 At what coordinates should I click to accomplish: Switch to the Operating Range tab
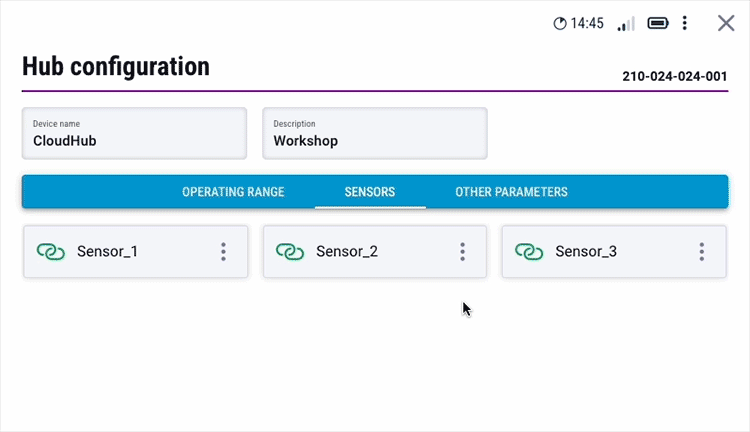pos(233,192)
